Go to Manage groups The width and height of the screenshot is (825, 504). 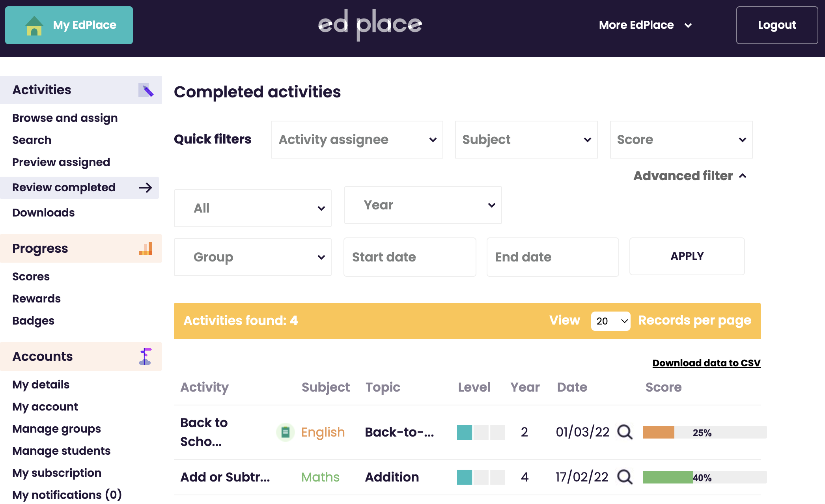[56, 429]
